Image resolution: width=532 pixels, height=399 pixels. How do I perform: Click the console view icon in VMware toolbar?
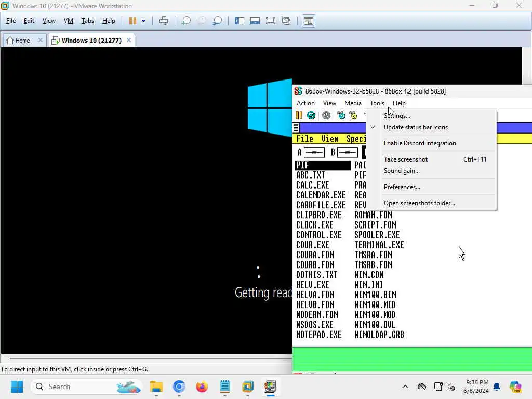[x=309, y=21]
